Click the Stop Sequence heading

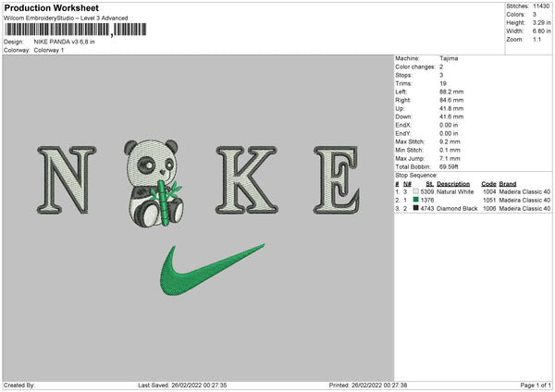pyautogui.click(x=416, y=176)
